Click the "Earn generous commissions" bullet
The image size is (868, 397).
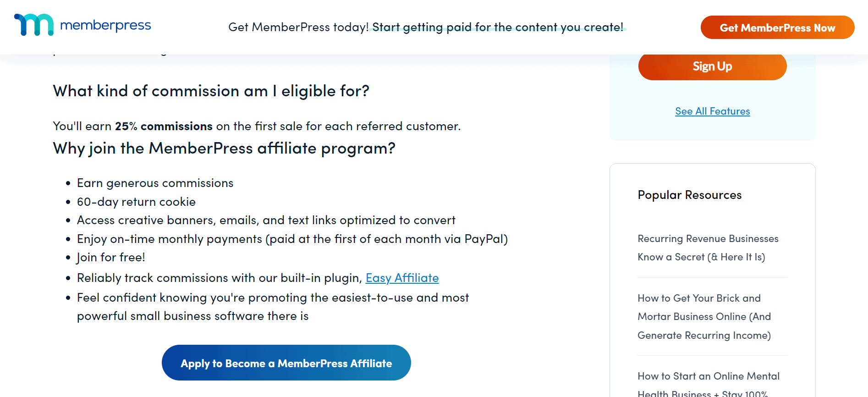click(x=155, y=183)
